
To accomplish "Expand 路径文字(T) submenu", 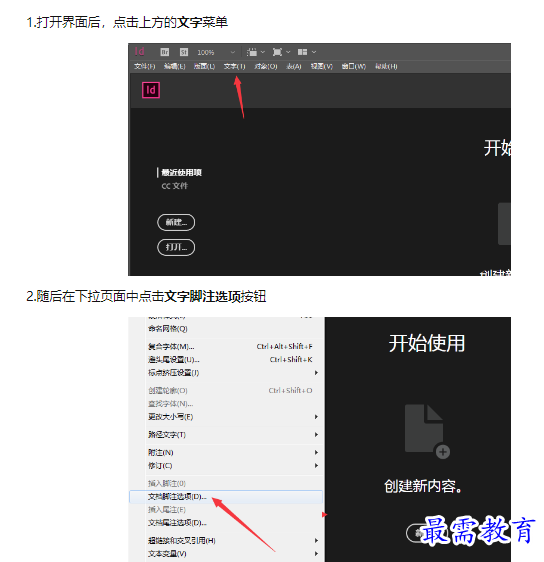I will pos(226,434).
